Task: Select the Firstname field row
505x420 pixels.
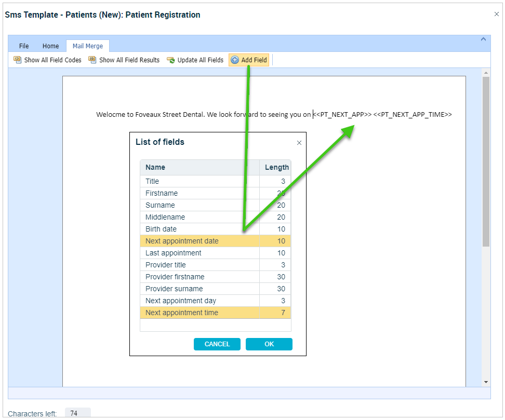Action: [216, 193]
